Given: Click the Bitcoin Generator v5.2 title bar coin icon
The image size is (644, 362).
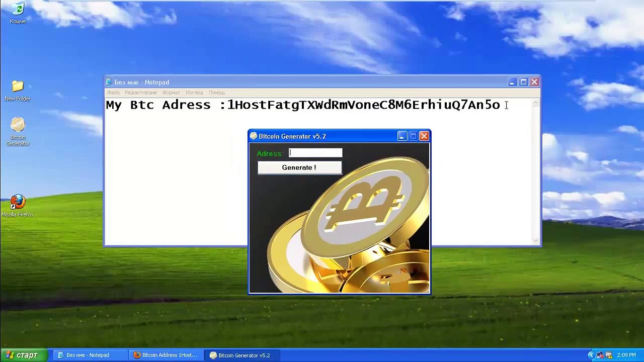Looking at the screenshot, I should [254, 136].
